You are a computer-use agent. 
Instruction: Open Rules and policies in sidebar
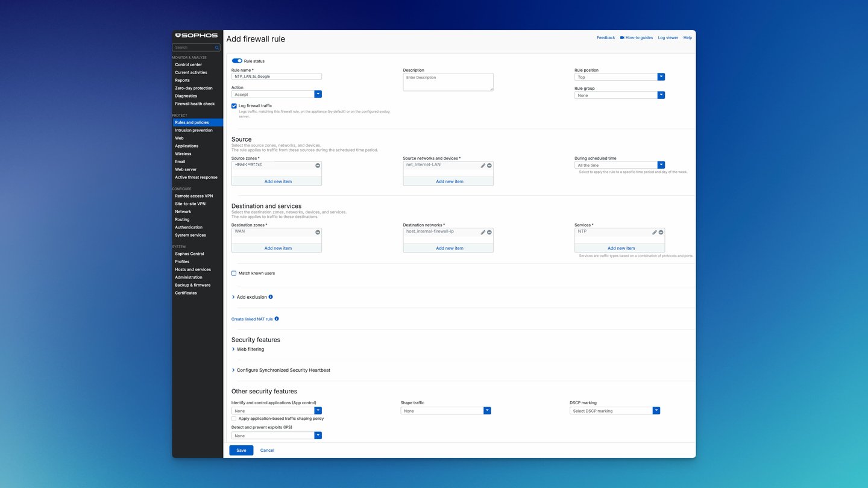point(198,122)
